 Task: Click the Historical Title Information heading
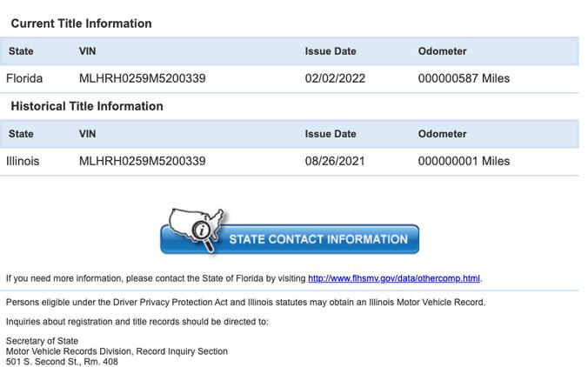pos(87,106)
